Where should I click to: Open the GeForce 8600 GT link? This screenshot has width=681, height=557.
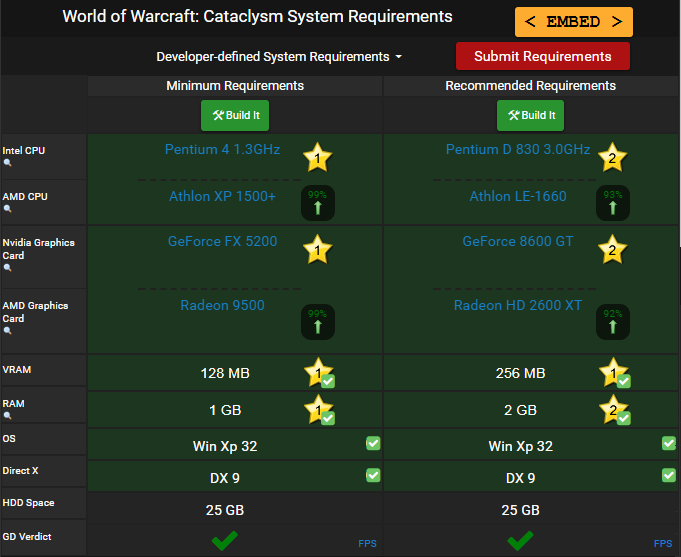(518, 242)
